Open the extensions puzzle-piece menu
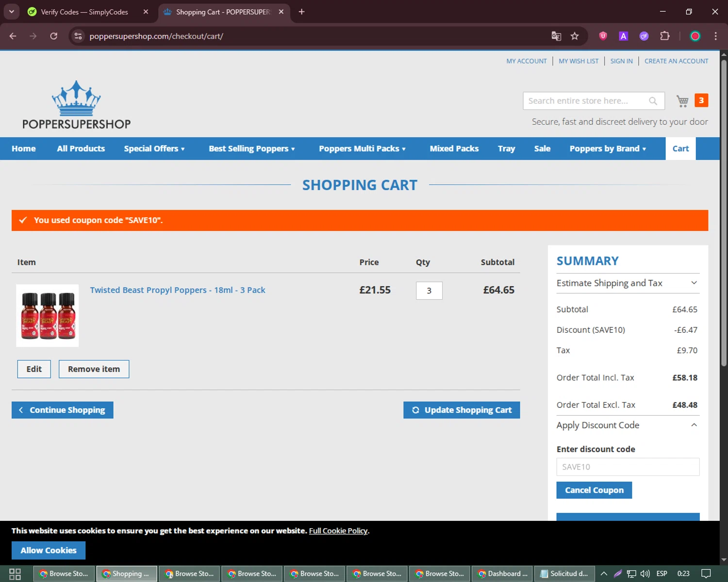 [x=665, y=36]
